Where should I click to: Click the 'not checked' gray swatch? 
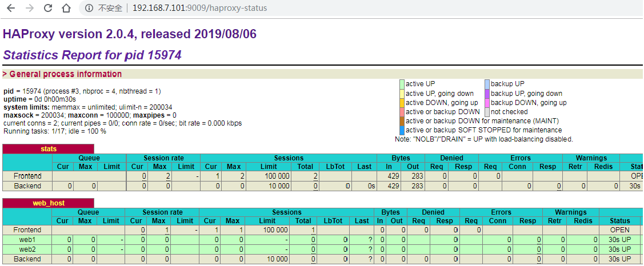pos(487,112)
